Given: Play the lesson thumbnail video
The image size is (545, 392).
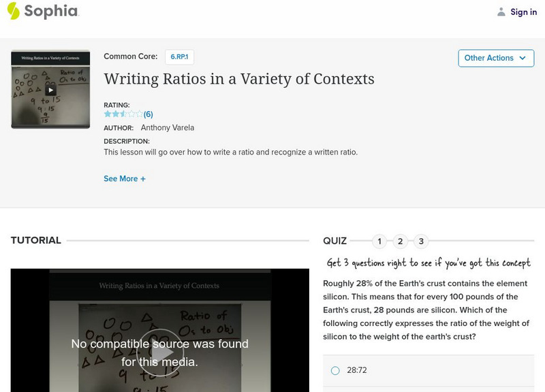Looking at the screenshot, I should pyautogui.click(x=50, y=90).
